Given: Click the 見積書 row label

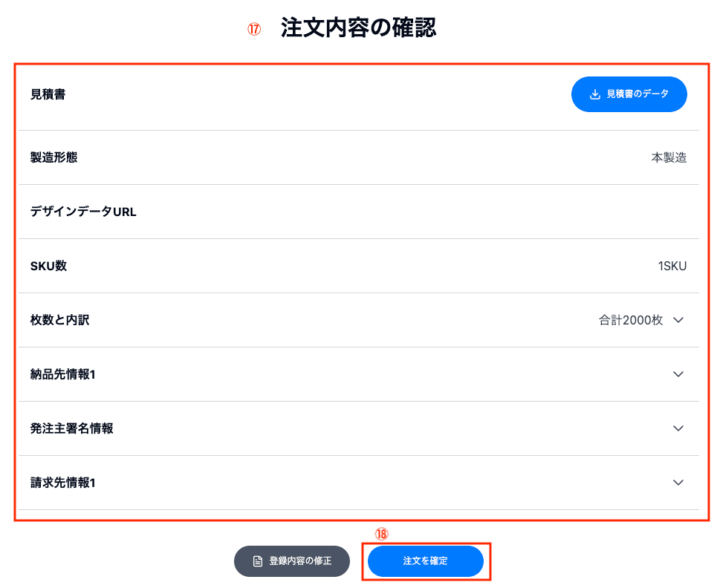Looking at the screenshot, I should [48, 94].
